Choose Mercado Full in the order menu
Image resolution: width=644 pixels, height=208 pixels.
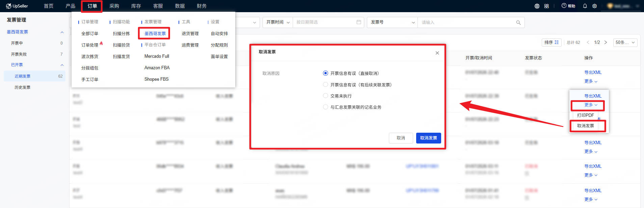tap(157, 56)
